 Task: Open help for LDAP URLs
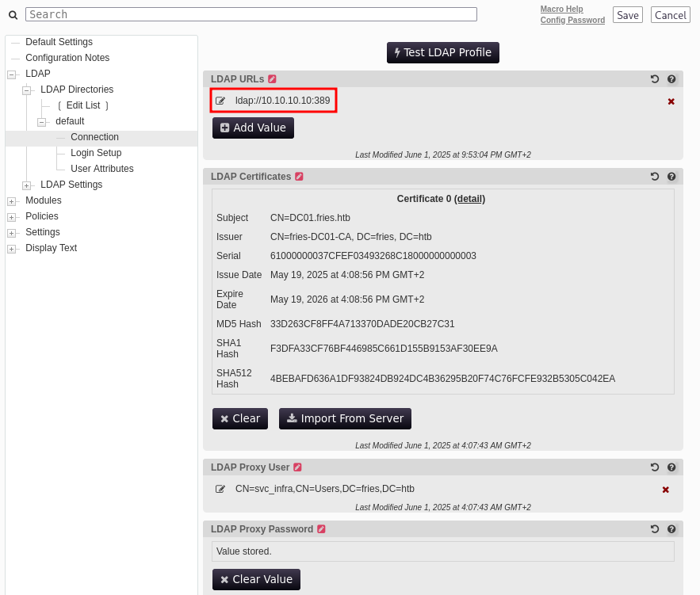coord(671,79)
